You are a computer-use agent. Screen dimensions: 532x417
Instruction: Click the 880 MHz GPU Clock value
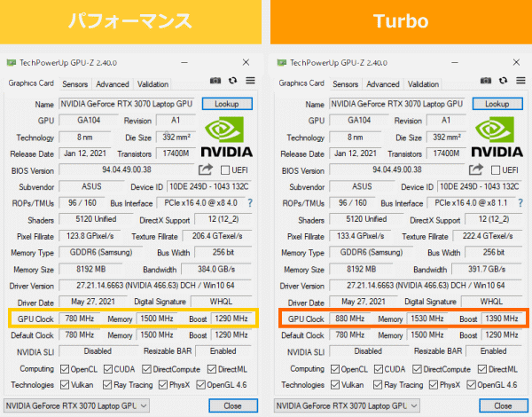point(350,319)
